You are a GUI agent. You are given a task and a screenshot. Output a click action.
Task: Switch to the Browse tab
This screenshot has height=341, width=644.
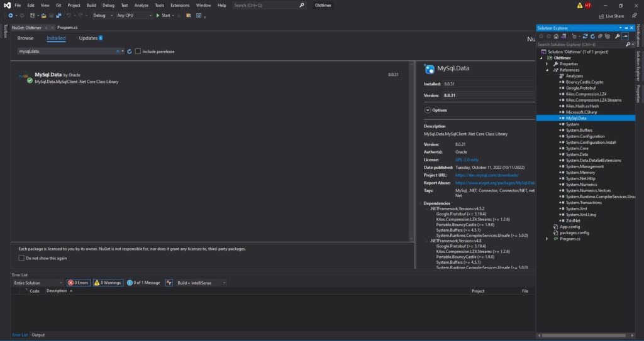[26, 38]
